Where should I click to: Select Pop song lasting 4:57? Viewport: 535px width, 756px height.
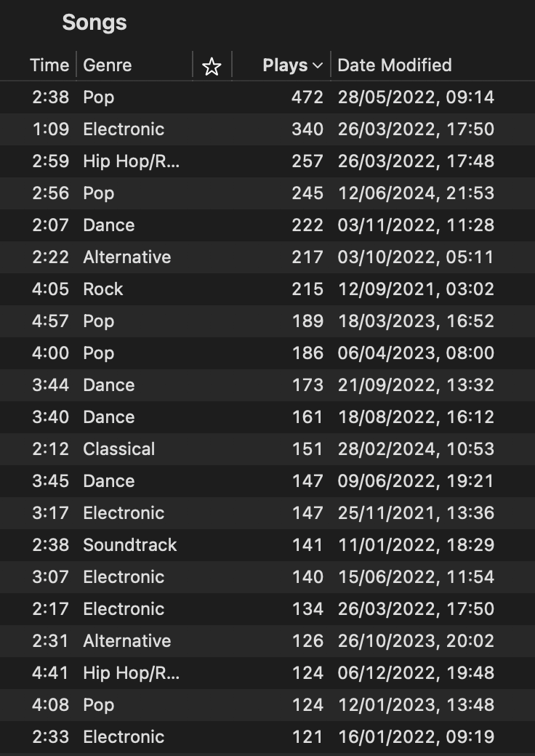(x=267, y=321)
